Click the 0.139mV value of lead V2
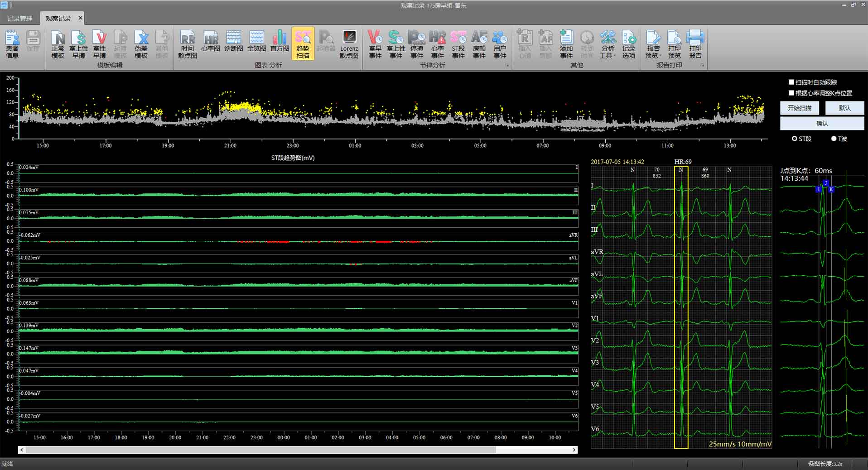The image size is (868, 470). coord(29,326)
